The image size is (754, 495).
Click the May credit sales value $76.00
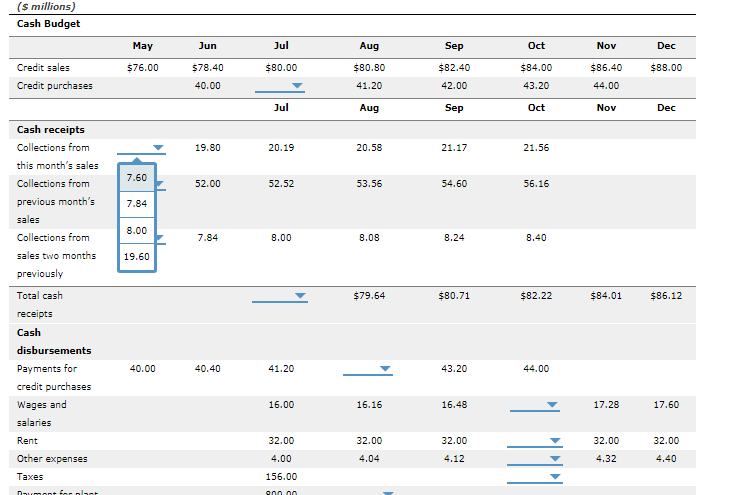143,68
